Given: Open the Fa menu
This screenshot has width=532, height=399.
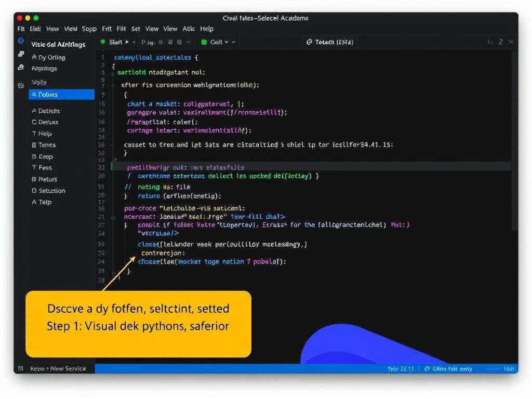Looking at the screenshot, I should click(x=21, y=29).
